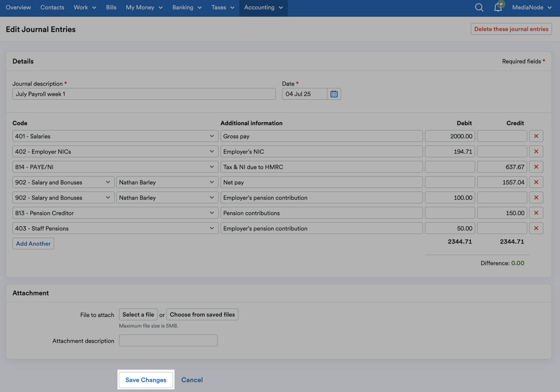The height and width of the screenshot is (392, 560).
Task: Click the empty credit field on Salaries row
Action: coord(502,136)
